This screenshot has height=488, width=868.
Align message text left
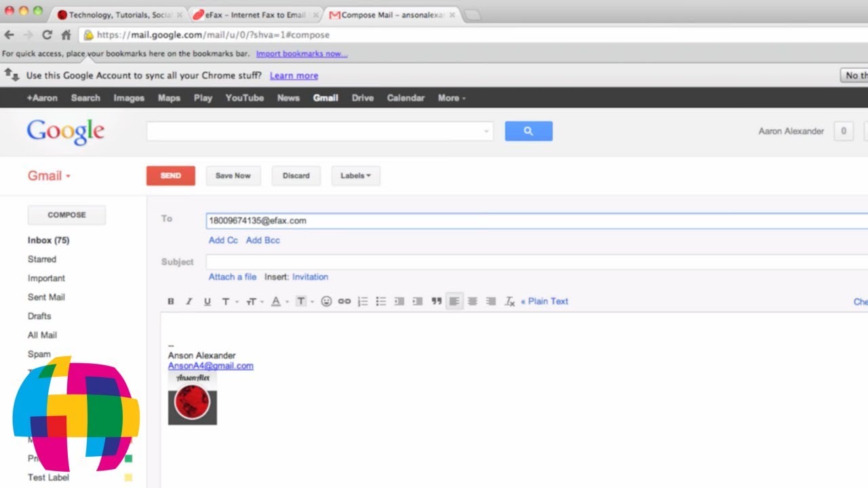(x=454, y=302)
